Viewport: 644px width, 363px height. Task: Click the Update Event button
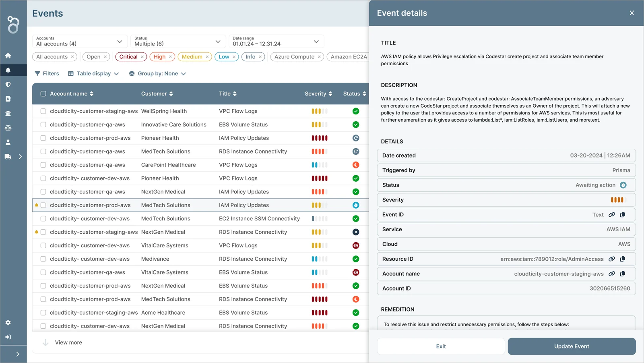[572, 346]
